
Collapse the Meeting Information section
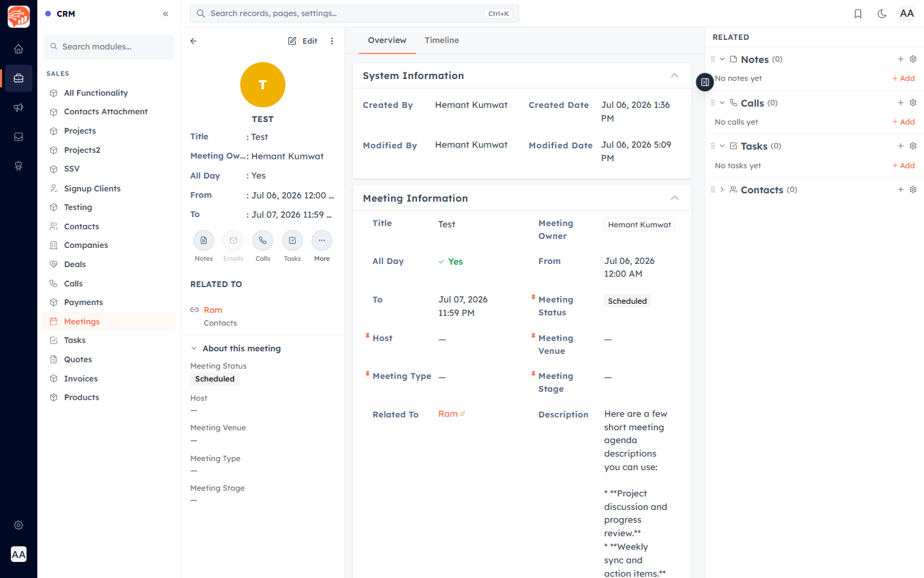click(674, 198)
